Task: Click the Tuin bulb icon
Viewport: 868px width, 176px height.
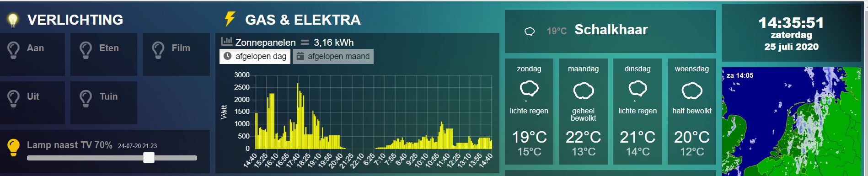Action: [86, 98]
